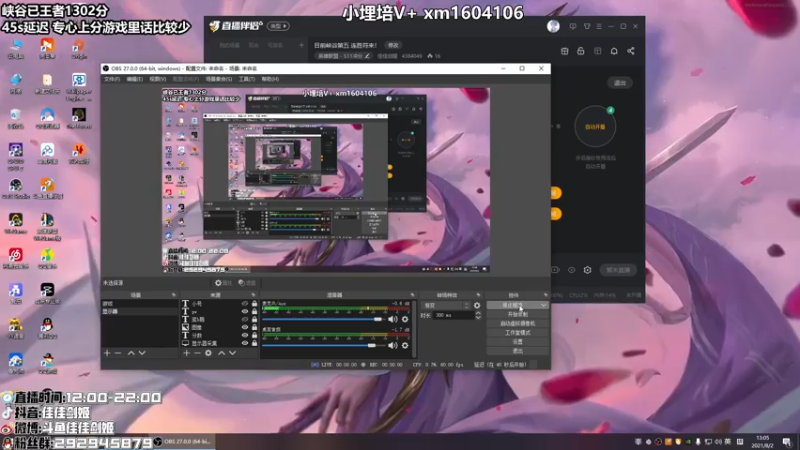This screenshot has width=800, height=450.
Task: Open the transition properties gear icon
Action: 477,305
